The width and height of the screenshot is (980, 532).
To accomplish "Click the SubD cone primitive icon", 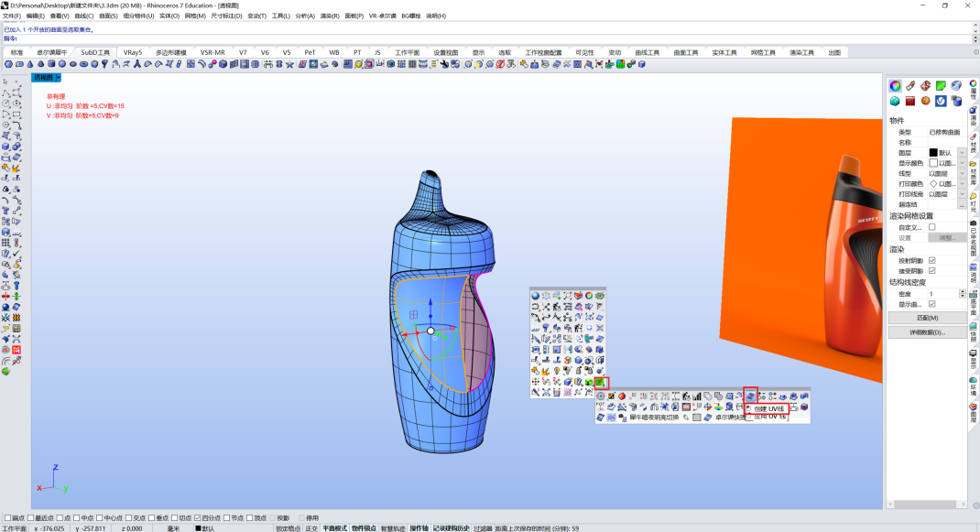I will [30, 64].
